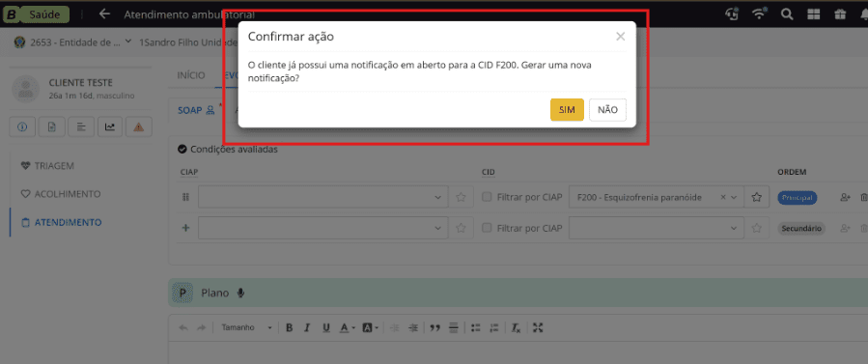Click inside the Plano text area
The image size is (868, 364).
[x=518, y=351]
